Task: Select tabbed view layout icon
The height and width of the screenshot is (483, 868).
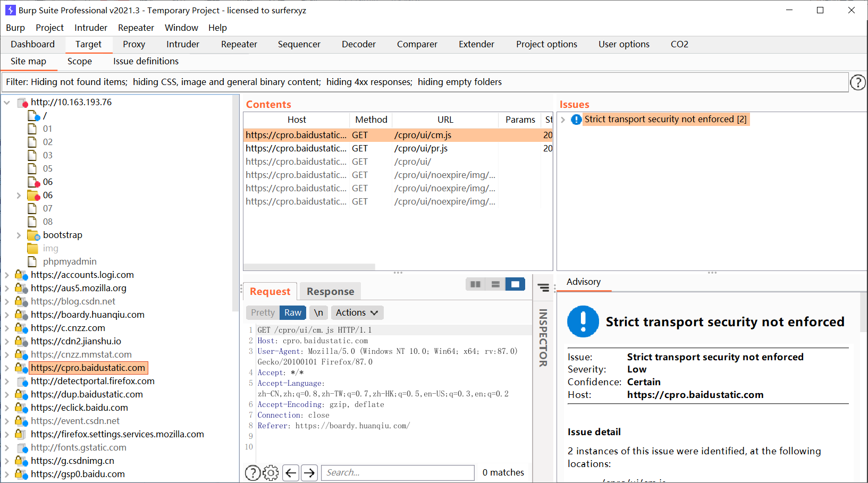Action: click(x=515, y=284)
